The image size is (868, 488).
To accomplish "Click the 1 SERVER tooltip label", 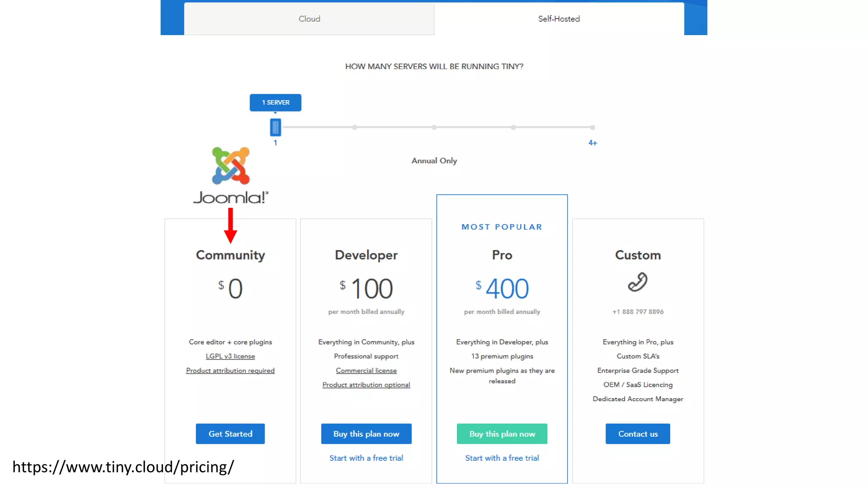I will pos(275,103).
